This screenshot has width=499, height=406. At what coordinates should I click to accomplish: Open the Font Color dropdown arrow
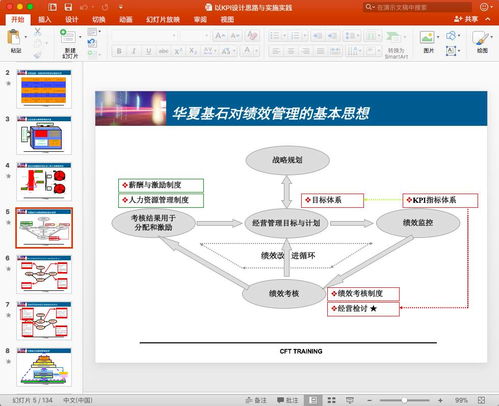coord(257,51)
